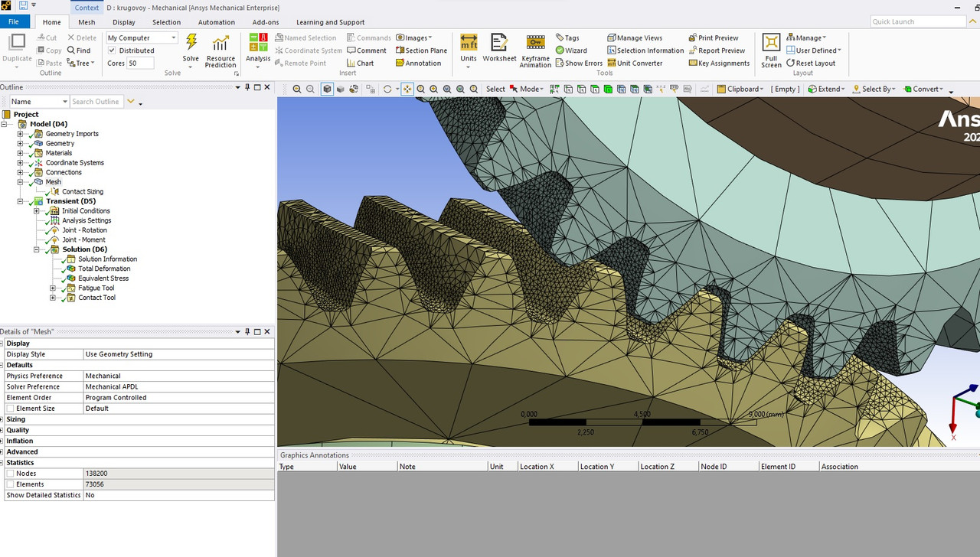
Task: Select Total Deformation in the tree
Action: [104, 269]
